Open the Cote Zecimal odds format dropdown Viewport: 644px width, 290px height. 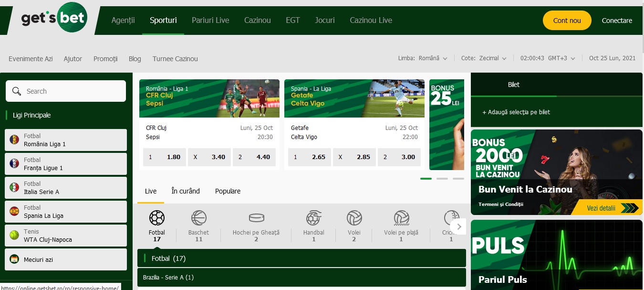click(x=484, y=58)
